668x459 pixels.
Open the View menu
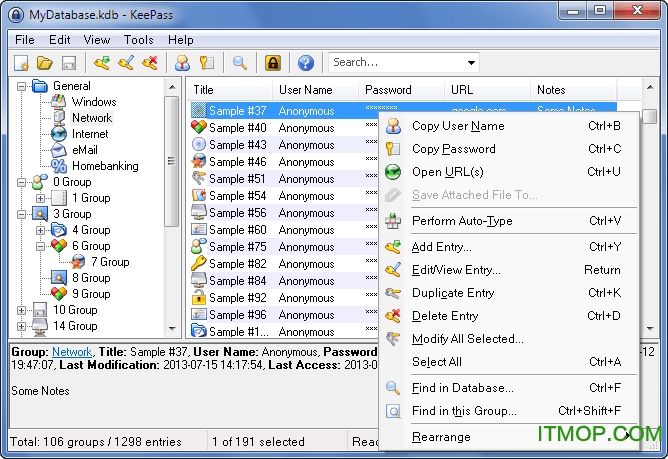97,40
